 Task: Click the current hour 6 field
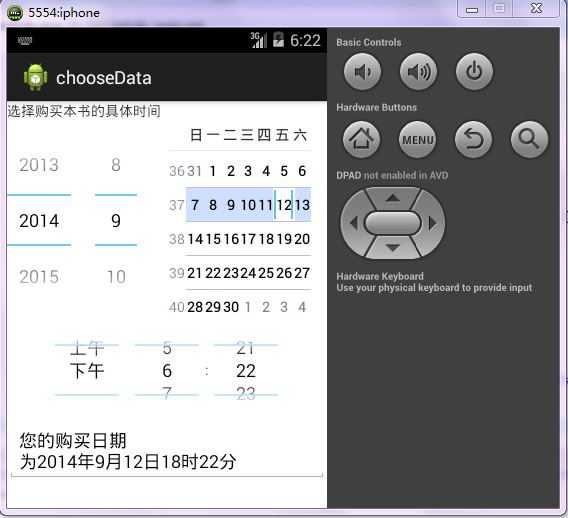(167, 371)
